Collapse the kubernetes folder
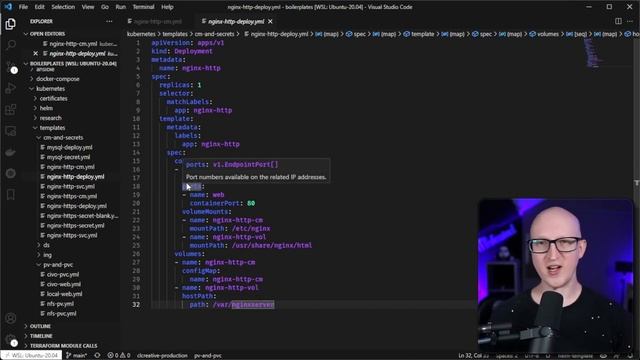640x360 pixels. coord(50,89)
